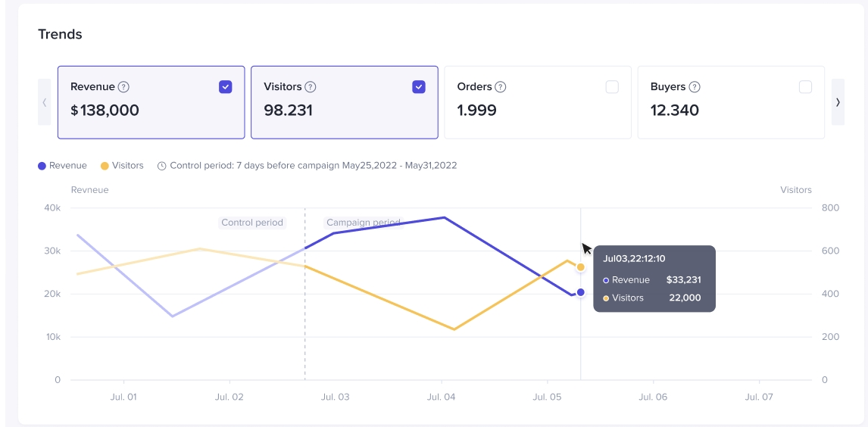Click the Visitors help question-mark icon
Screen dimensions: 868x427
tap(311, 87)
